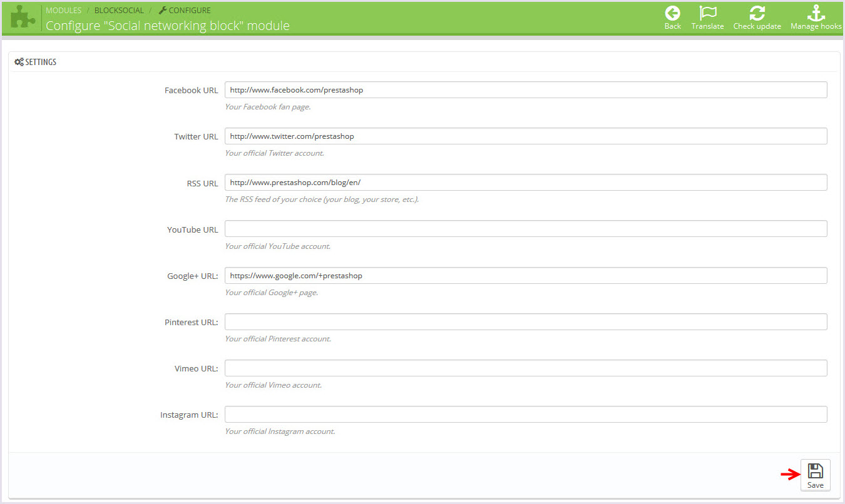The image size is (845, 504).
Task: Click the puzzle piece module icon
Action: pos(23,18)
